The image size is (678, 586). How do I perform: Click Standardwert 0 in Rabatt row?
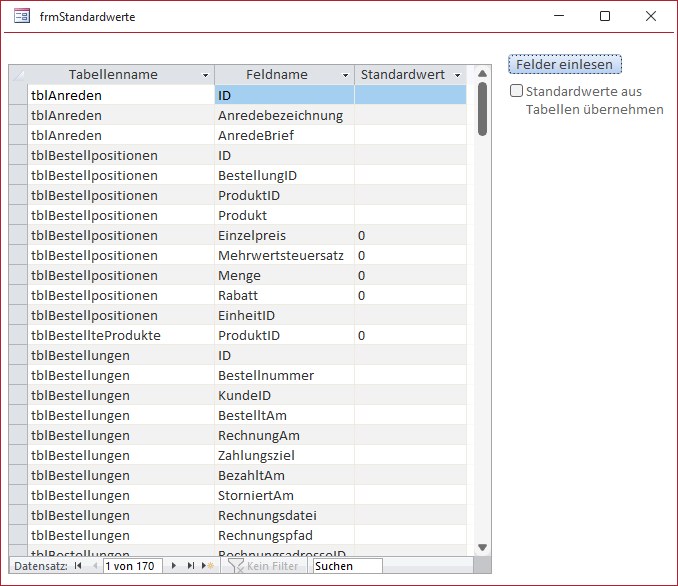(x=410, y=295)
